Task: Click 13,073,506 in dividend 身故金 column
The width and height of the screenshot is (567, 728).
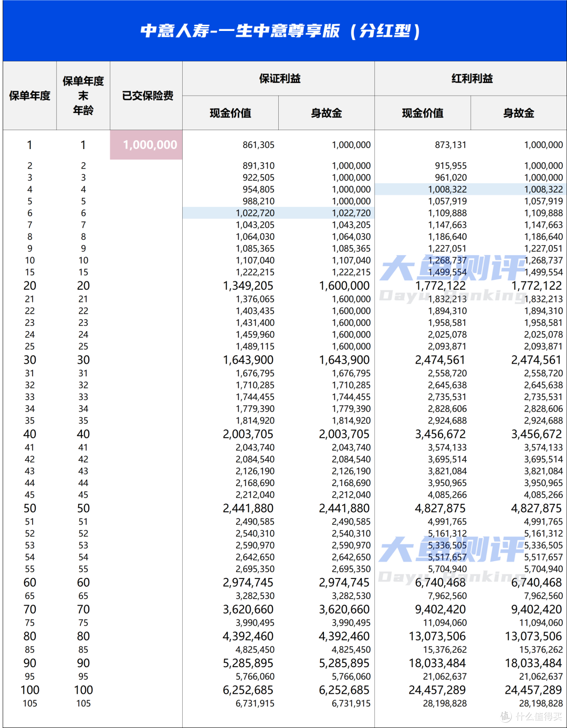Action: pos(533,636)
